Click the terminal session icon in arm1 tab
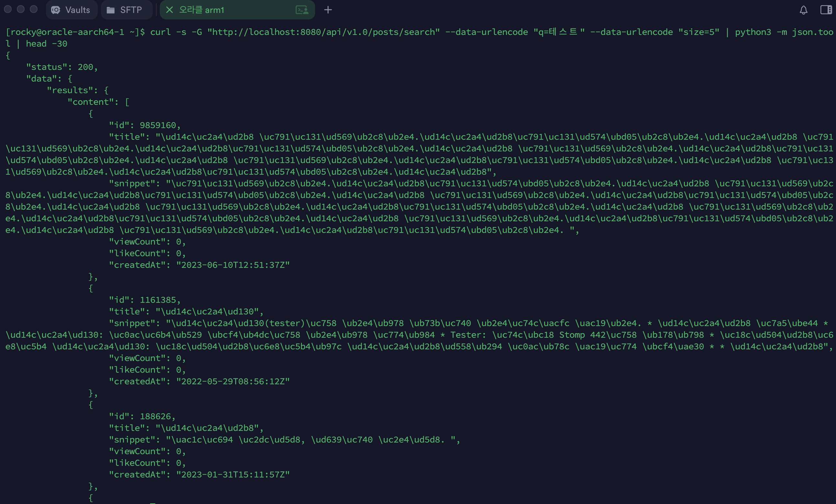836x504 pixels. point(302,10)
